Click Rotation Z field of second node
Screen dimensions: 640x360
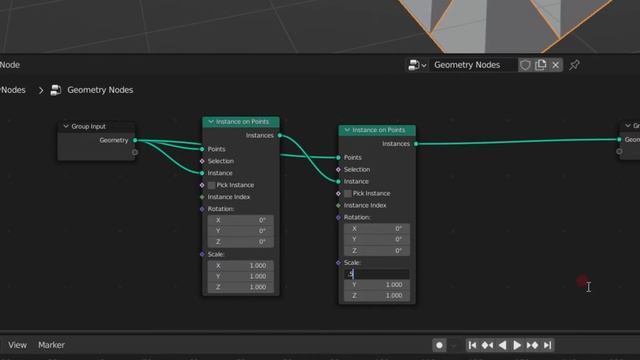377,250
